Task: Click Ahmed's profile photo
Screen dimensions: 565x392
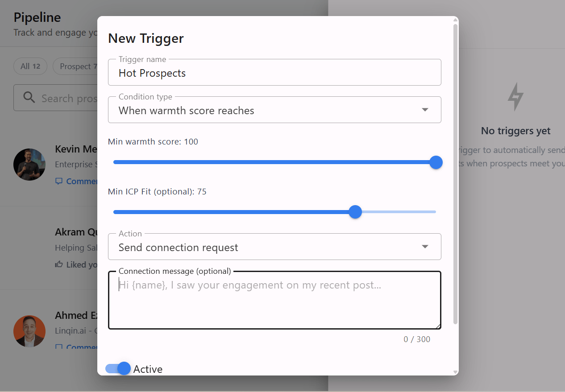Action: point(29,331)
